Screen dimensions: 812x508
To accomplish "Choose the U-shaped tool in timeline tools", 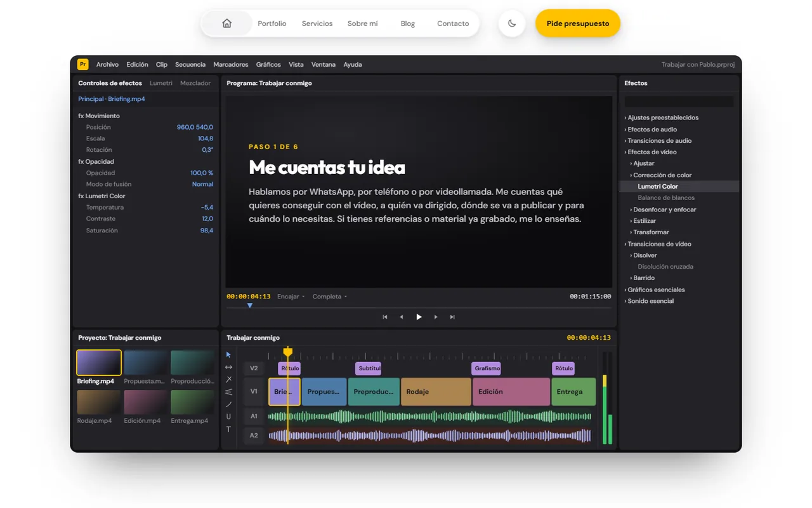I will [228, 417].
